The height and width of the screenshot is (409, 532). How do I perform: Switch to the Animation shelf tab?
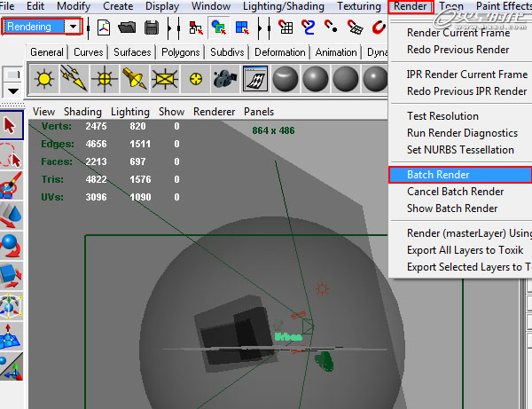[x=336, y=52]
